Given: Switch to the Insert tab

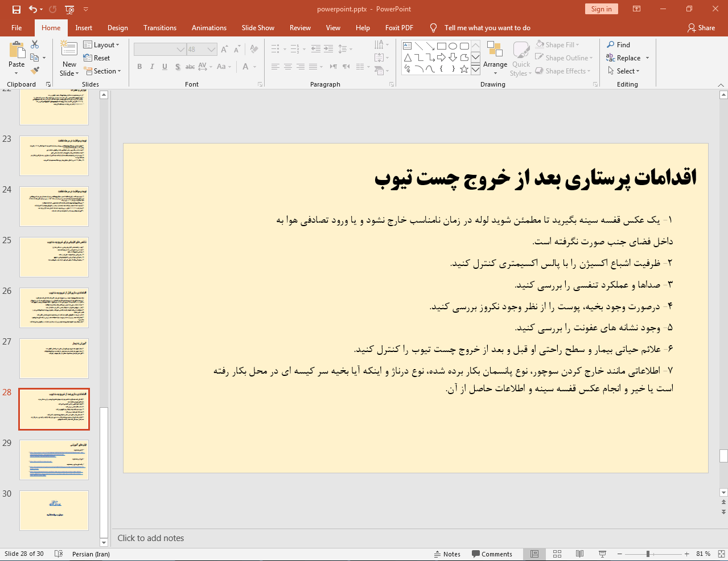Looking at the screenshot, I should [84, 28].
